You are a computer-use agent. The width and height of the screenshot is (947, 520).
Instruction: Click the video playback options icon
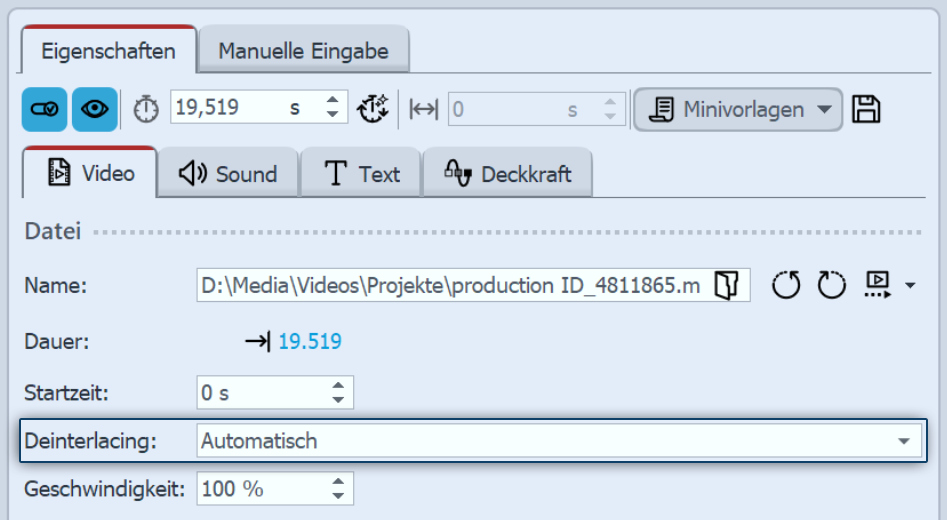[878, 286]
